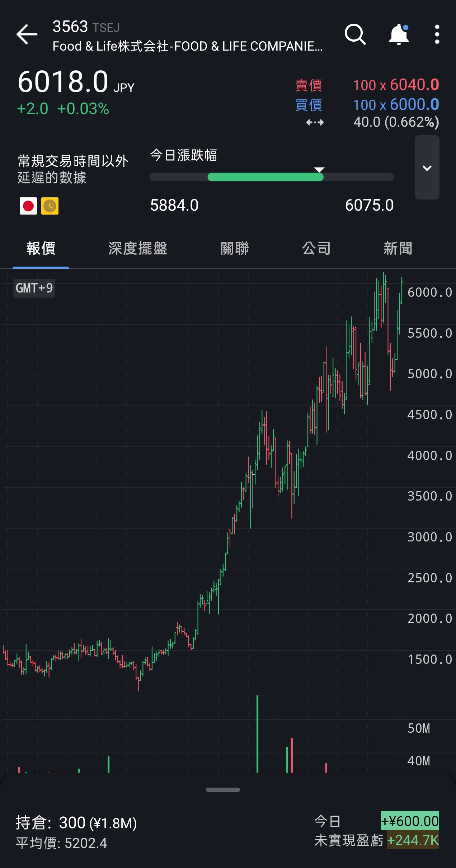Tap the GMT+9 timezone label
Viewport: 456px width, 868px height.
tap(34, 288)
